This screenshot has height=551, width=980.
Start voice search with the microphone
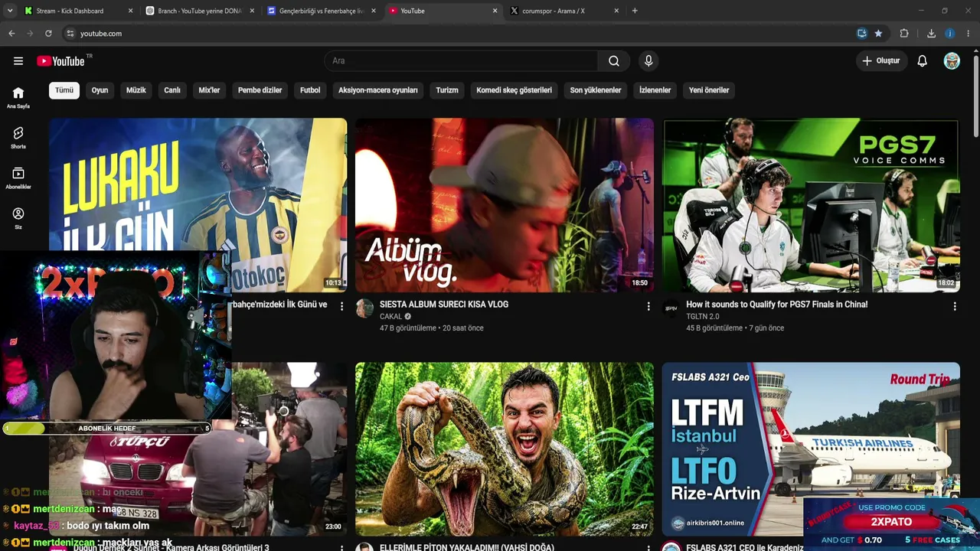coord(648,61)
